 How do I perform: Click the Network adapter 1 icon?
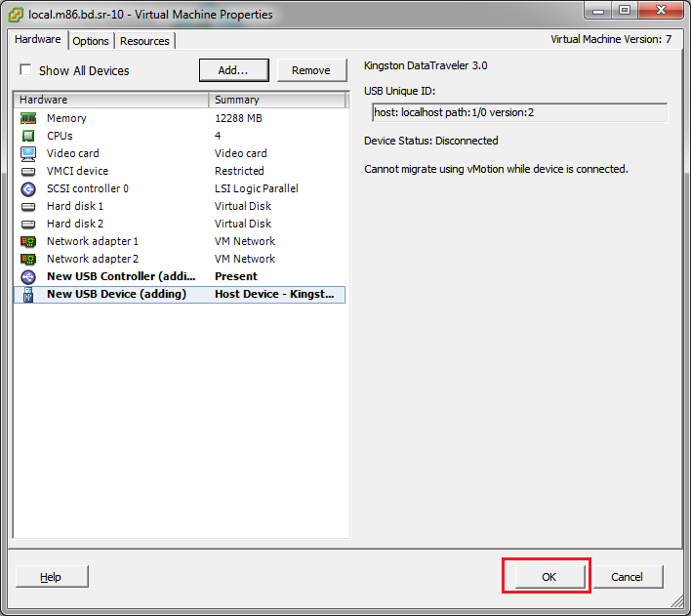tap(28, 241)
